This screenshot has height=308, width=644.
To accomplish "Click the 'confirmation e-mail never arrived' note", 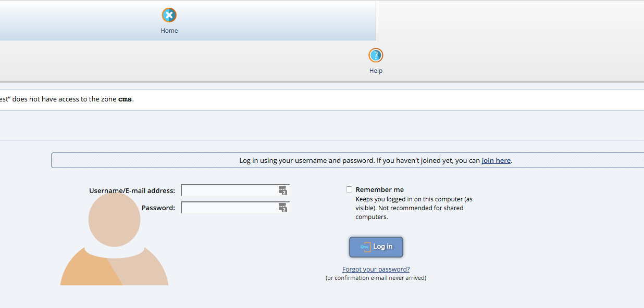I will click(376, 278).
